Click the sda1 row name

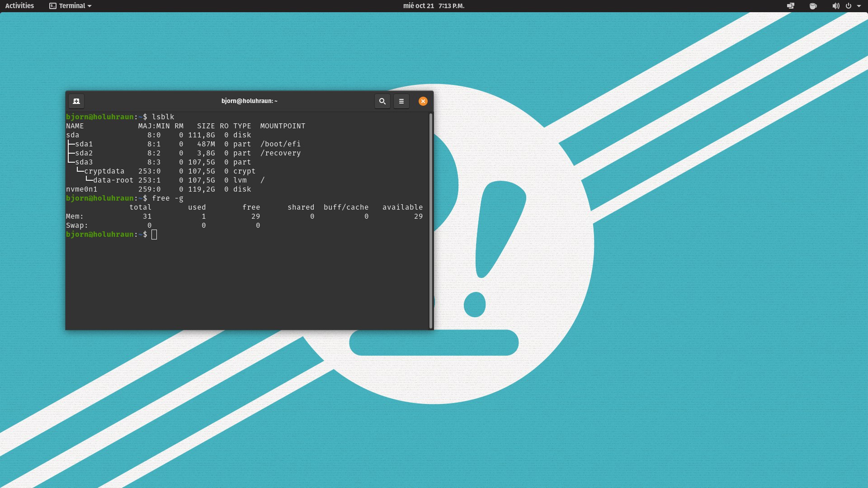pyautogui.click(x=84, y=144)
